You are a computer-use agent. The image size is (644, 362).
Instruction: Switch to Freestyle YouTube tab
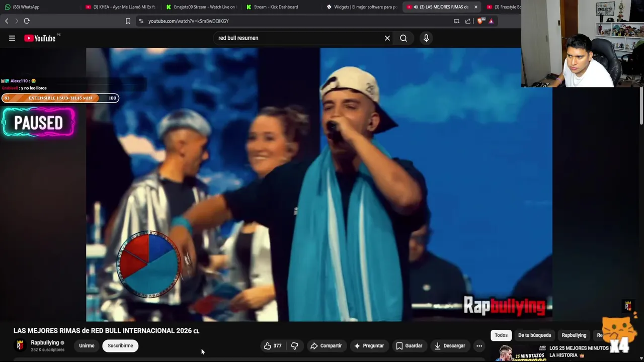tap(503, 7)
